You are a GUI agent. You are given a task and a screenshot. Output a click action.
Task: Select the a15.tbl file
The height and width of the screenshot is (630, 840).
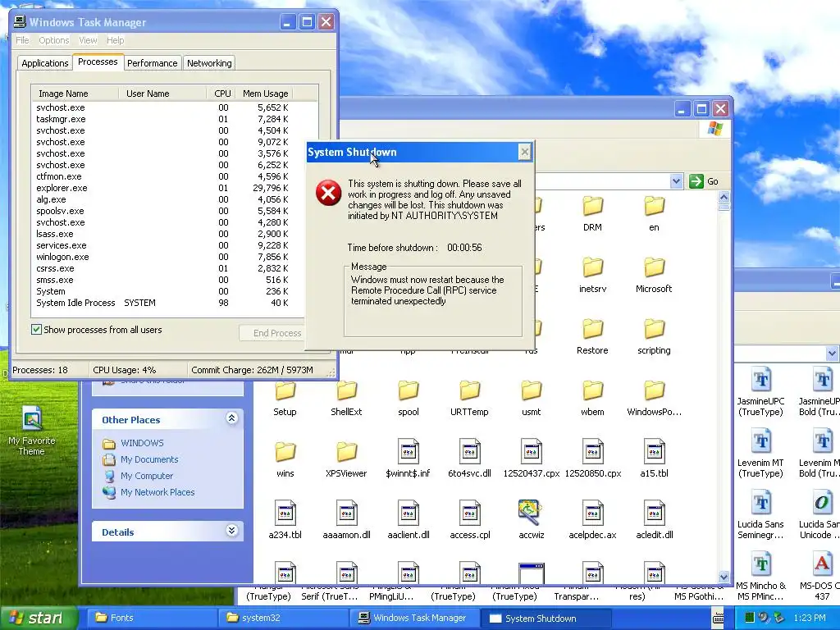pyautogui.click(x=654, y=459)
